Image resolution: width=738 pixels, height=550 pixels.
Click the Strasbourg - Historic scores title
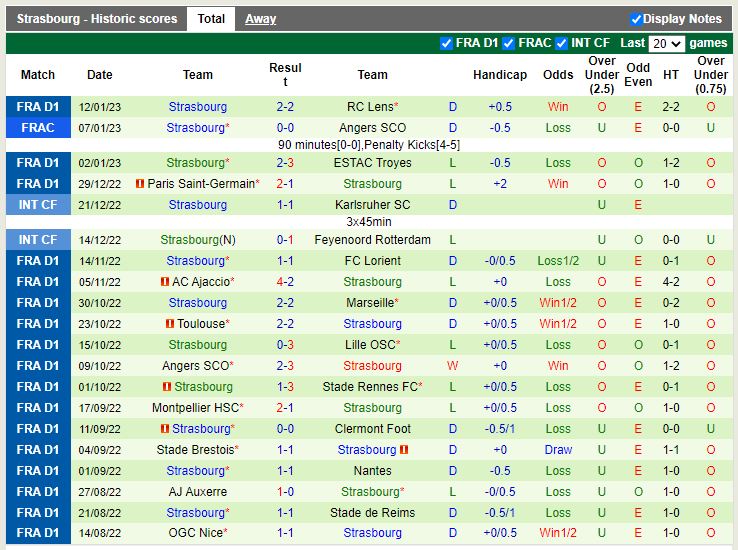[97, 19]
